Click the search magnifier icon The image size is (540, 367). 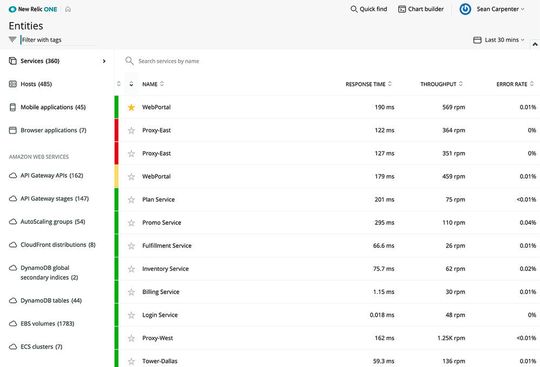point(129,61)
